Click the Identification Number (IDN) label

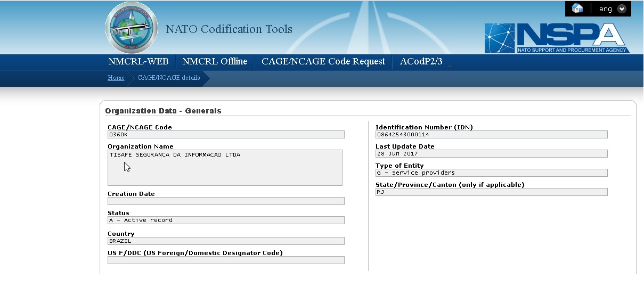424,127
